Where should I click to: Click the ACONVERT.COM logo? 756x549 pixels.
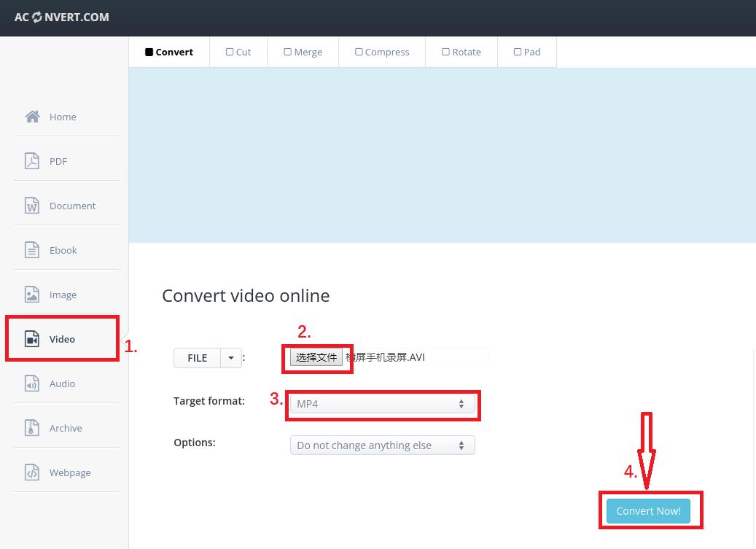click(62, 17)
